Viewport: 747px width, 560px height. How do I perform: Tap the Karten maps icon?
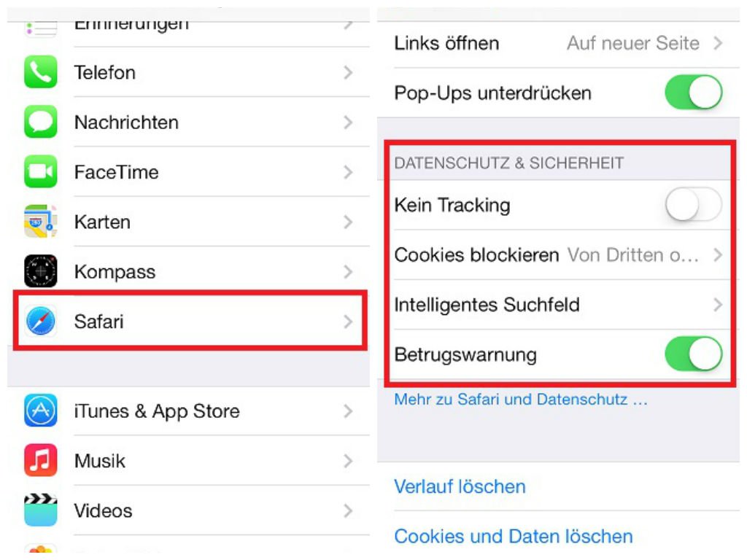click(41, 222)
